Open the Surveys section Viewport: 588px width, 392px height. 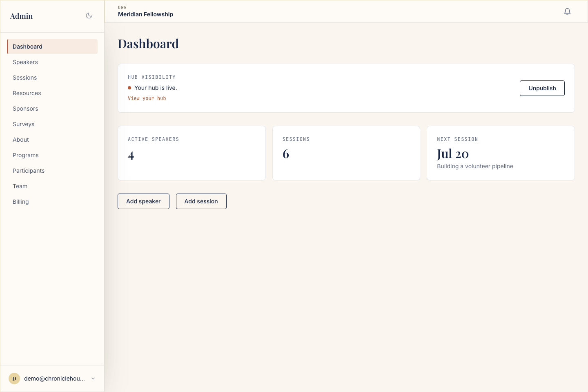coord(52,124)
